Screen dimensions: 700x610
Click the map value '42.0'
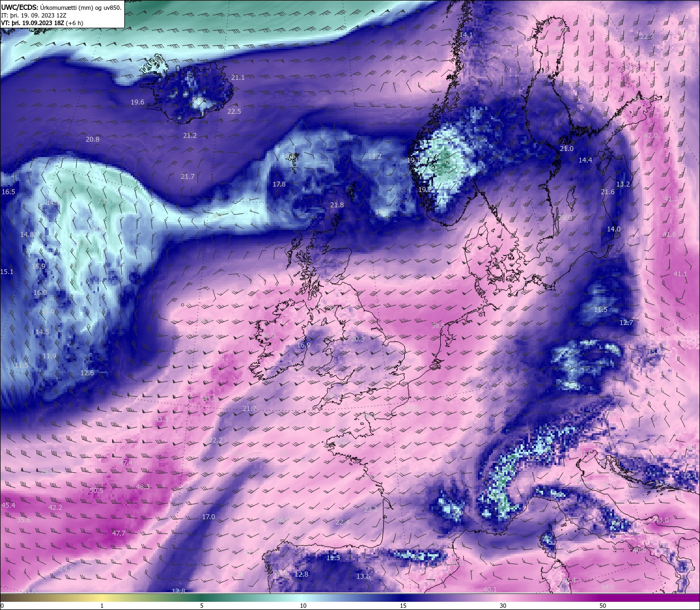(x=651, y=136)
